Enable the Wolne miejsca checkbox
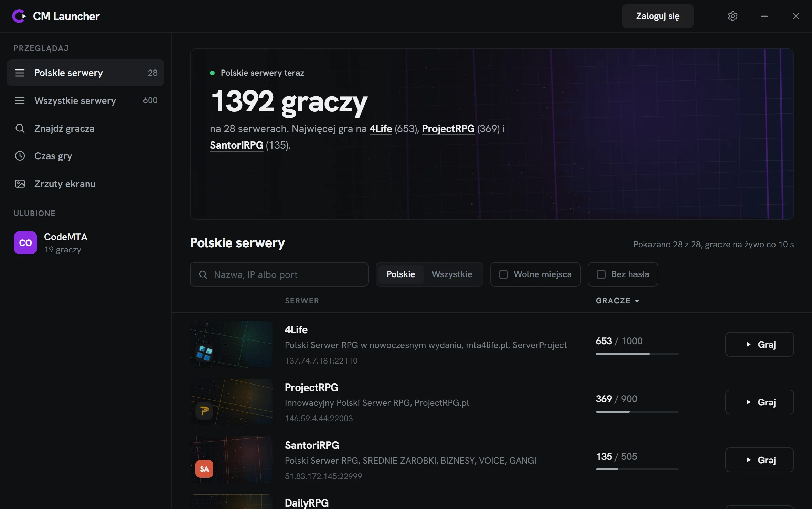 tap(504, 274)
